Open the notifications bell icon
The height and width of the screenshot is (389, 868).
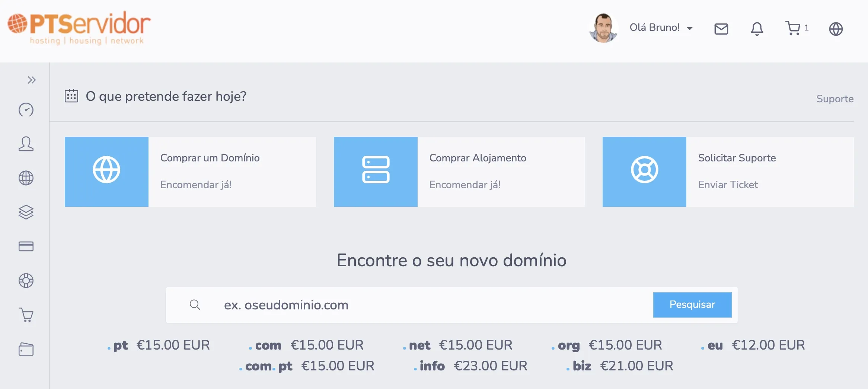(757, 29)
